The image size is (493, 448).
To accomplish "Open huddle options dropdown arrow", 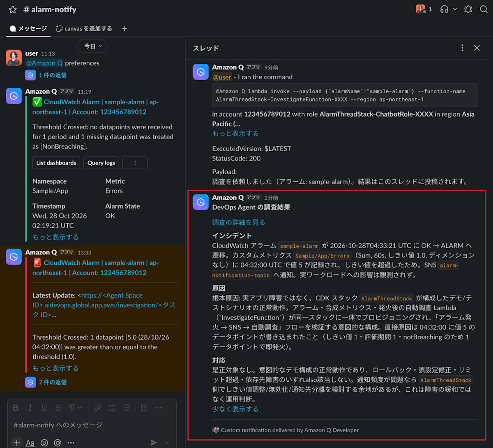I will pos(455,9).
